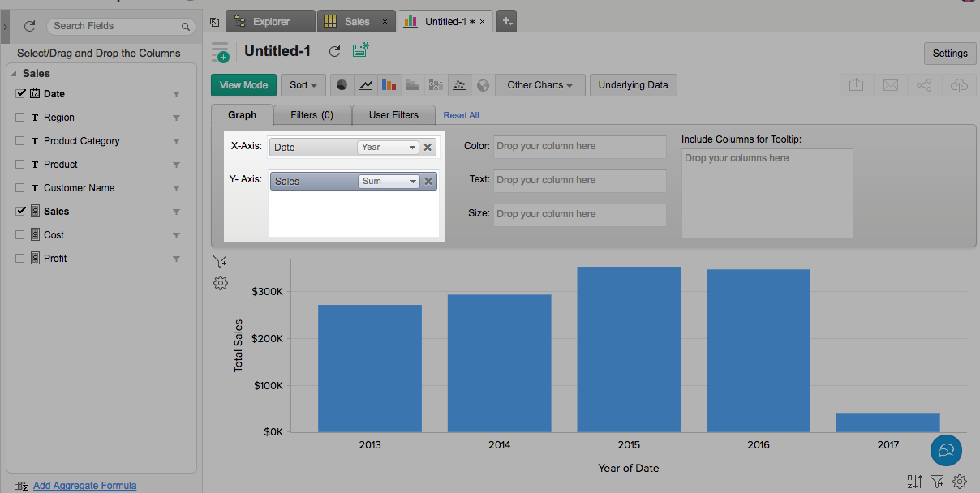Open the Year dropdown on X-Axis
This screenshot has height=493, width=980.
pyautogui.click(x=388, y=148)
